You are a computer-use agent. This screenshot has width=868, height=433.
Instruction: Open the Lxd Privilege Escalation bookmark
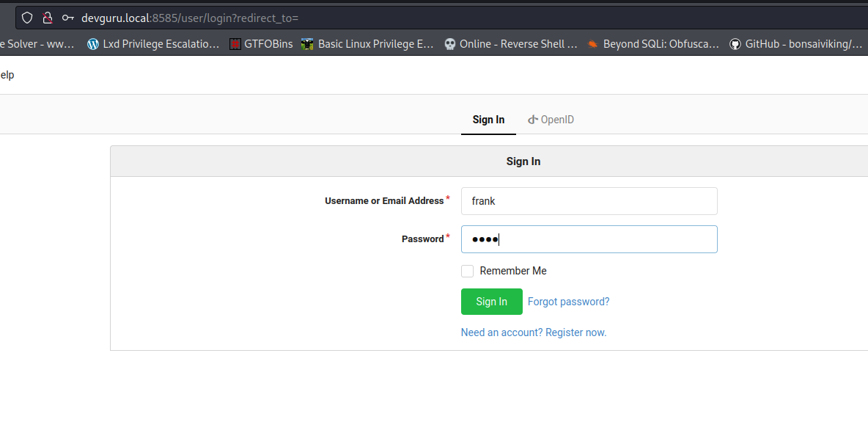pyautogui.click(x=153, y=44)
